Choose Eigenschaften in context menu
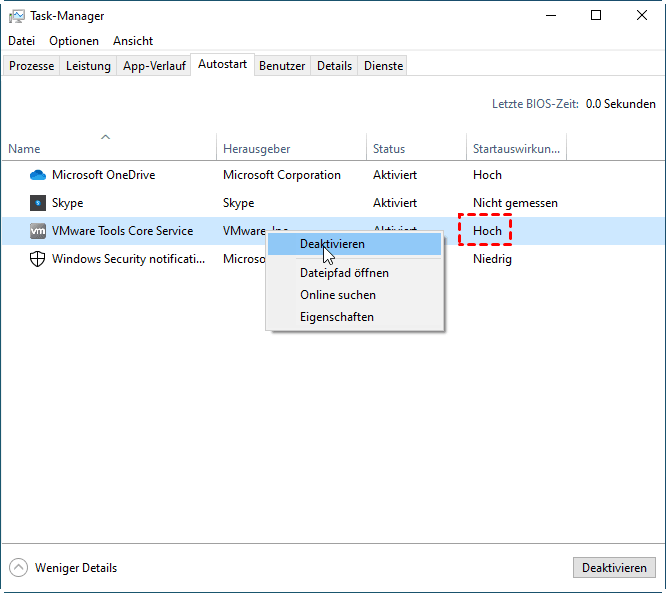Viewport: 666px width, 593px height. click(x=354, y=317)
